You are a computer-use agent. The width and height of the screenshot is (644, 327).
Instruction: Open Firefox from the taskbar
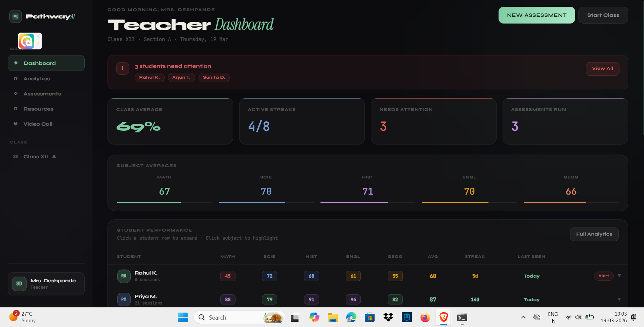tap(425, 317)
